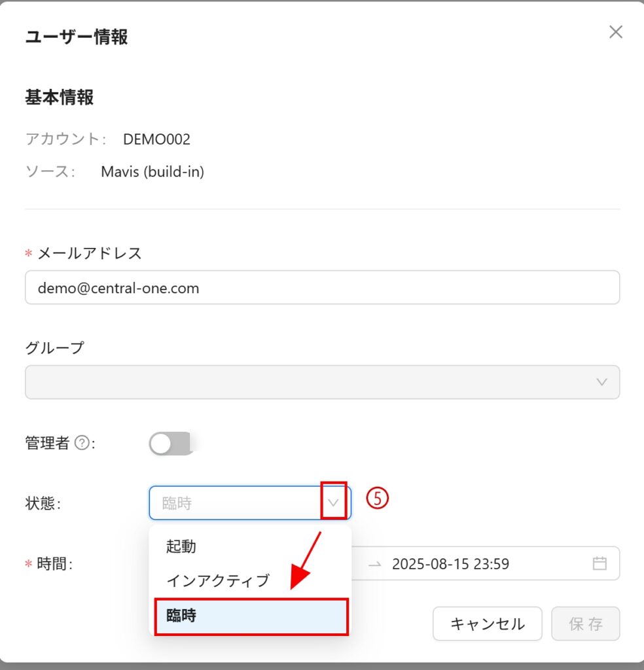Click the help question mark beside 管理者
This screenshot has height=670, width=644.
tap(82, 444)
